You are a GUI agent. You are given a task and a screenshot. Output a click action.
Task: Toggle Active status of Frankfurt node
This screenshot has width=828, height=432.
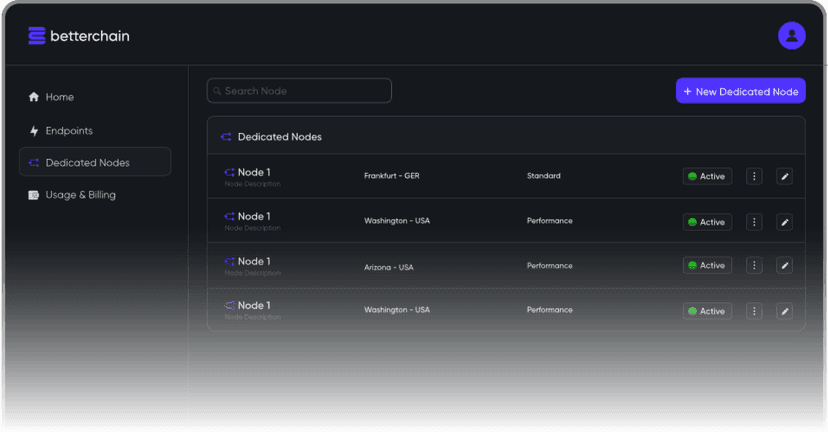pos(707,176)
